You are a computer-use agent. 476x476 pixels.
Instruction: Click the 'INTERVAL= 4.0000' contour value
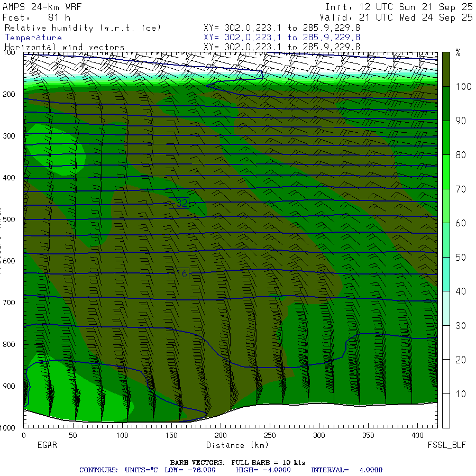pyautogui.click(x=346, y=470)
